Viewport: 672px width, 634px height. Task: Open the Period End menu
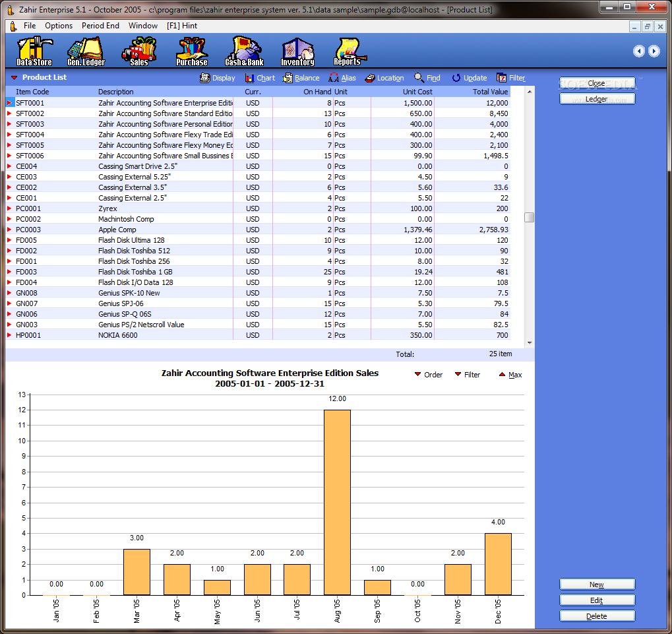100,26
